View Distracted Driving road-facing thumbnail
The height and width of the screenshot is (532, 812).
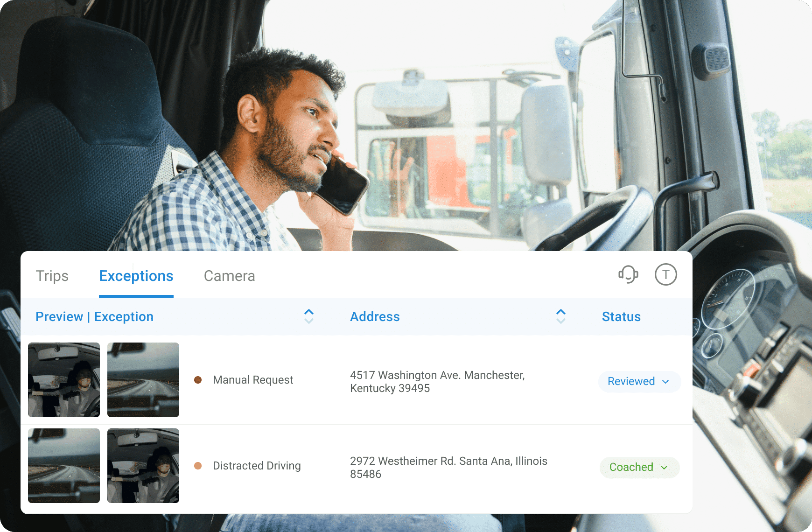(64, 466)
